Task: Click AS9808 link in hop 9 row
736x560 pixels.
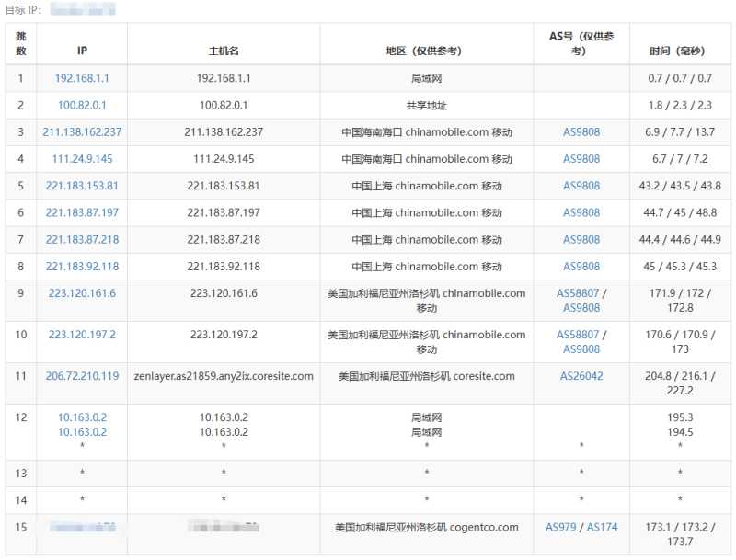Action: coord(581,308)
